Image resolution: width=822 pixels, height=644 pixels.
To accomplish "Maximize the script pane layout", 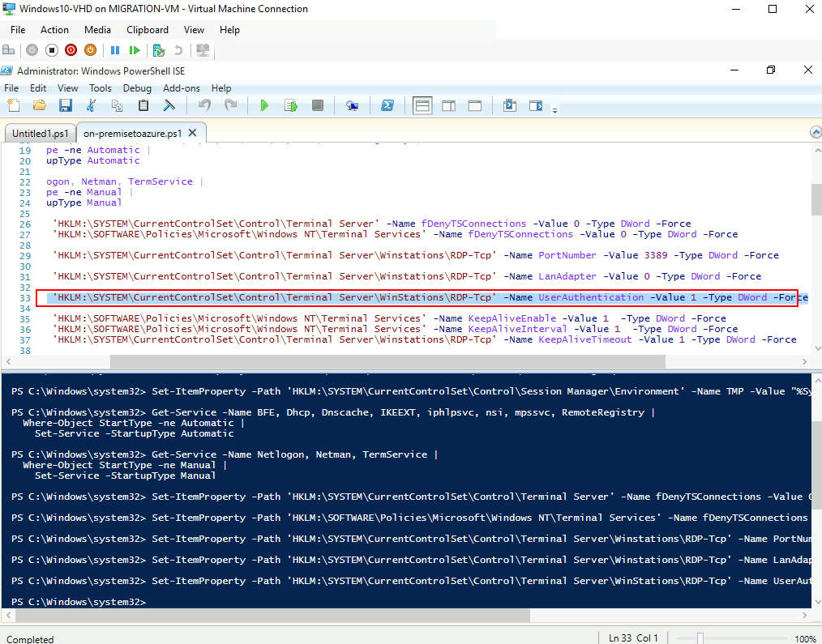I will pos(475,105).
